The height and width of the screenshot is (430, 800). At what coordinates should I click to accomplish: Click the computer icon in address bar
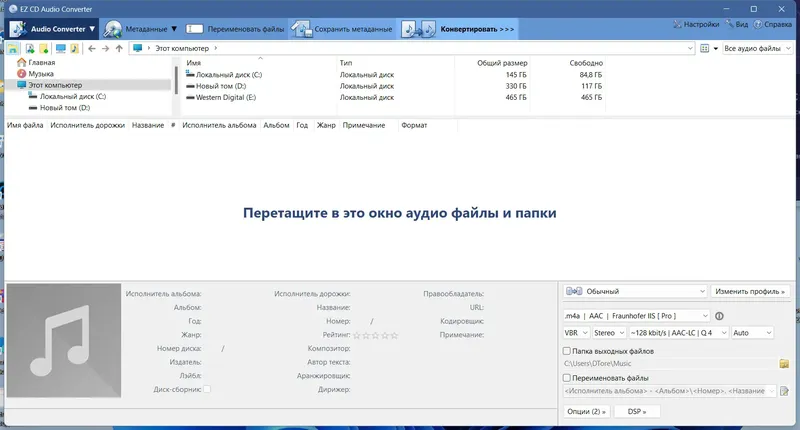coord(137,48)
